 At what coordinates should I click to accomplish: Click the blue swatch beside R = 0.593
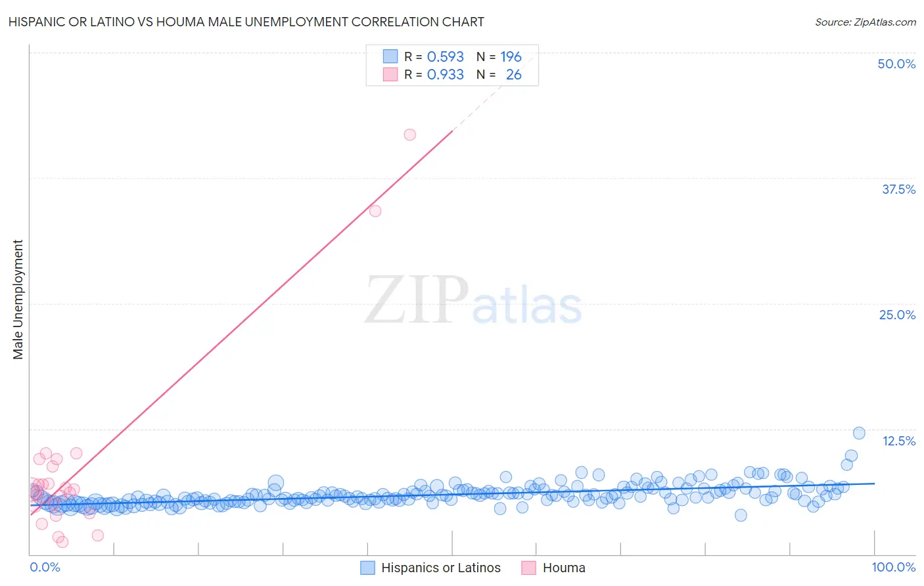point(390,56)
